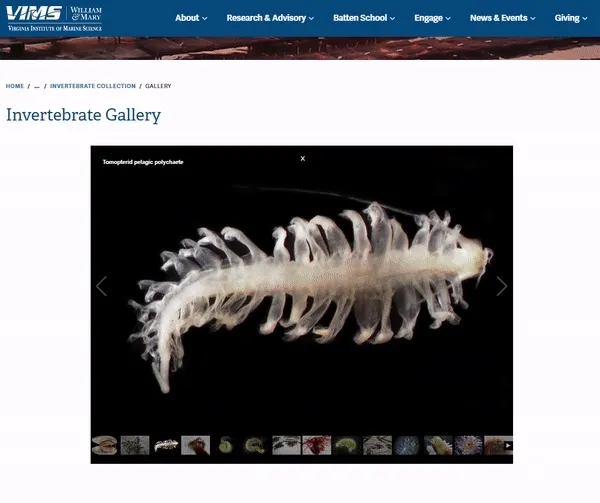Select the second gray specimen thumbnail
The image size is (600, 503).
click(135, 445)
